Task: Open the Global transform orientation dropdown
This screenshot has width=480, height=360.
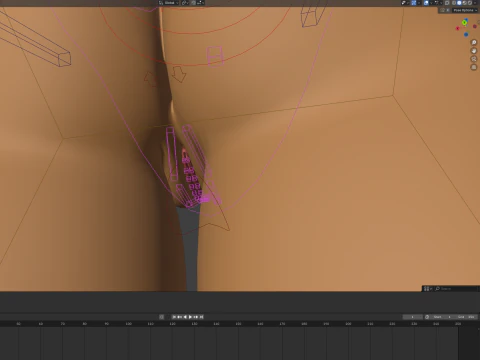Action: tap(169, 3)
